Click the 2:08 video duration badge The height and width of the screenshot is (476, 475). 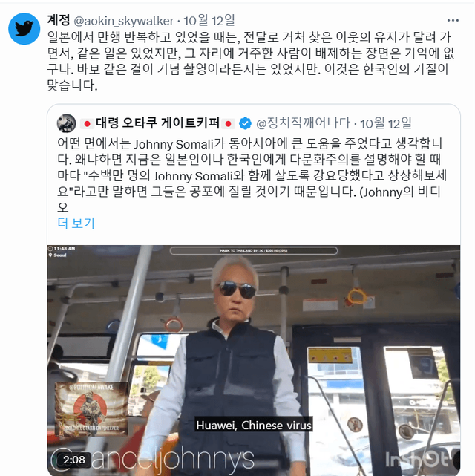coord(74,460)
